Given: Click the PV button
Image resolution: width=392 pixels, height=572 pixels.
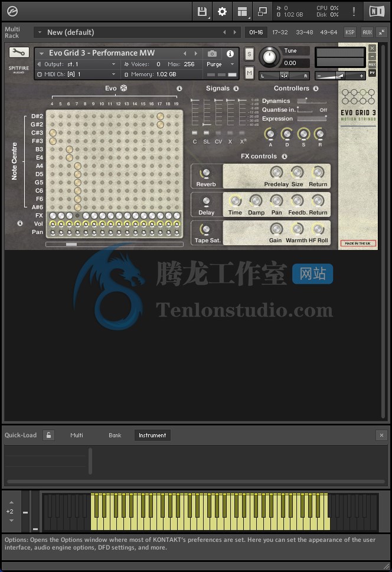Looking at the screenshot, I should pos(372,73).
